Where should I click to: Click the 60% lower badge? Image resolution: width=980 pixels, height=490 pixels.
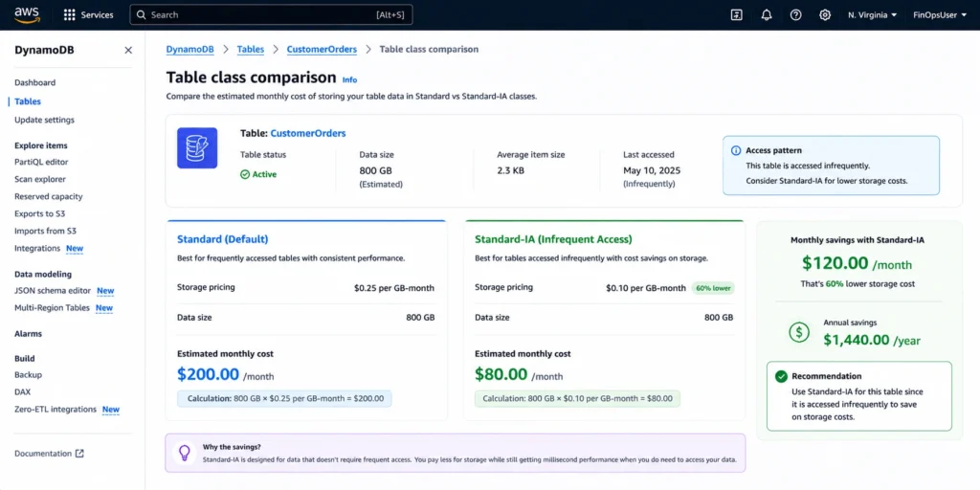click(x=713, y=288)
